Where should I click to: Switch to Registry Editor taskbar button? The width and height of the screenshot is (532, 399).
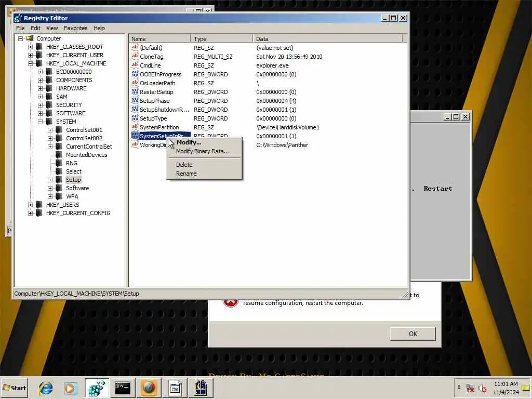[97, 388]
